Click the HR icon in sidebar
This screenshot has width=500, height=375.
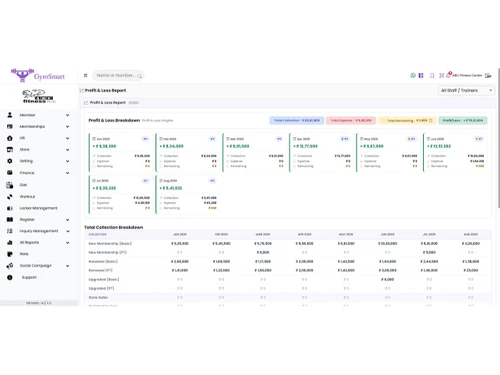(10, 138)
